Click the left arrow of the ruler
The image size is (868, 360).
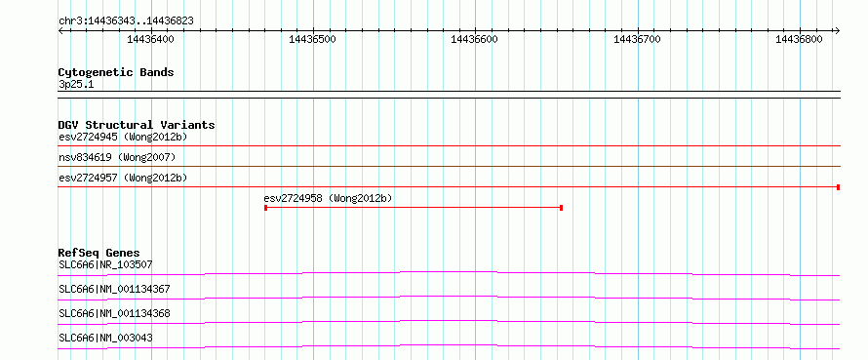(x=60, y=31)
